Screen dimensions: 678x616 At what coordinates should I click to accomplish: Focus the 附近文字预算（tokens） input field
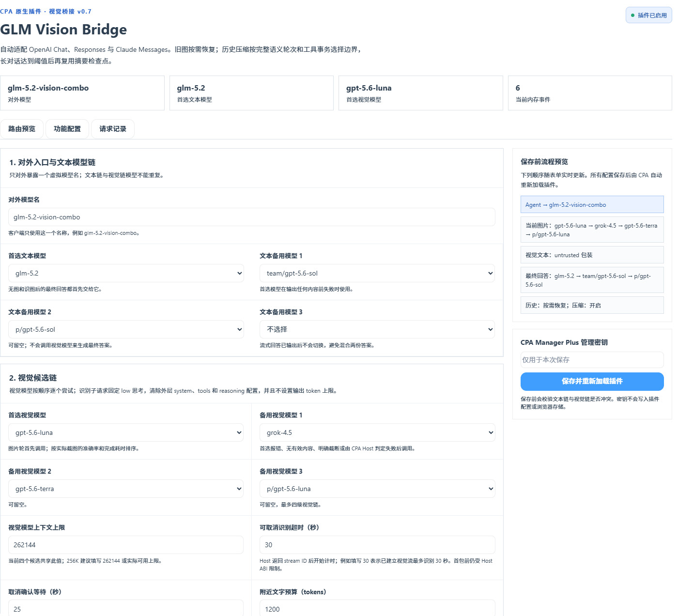pos(377,608)
